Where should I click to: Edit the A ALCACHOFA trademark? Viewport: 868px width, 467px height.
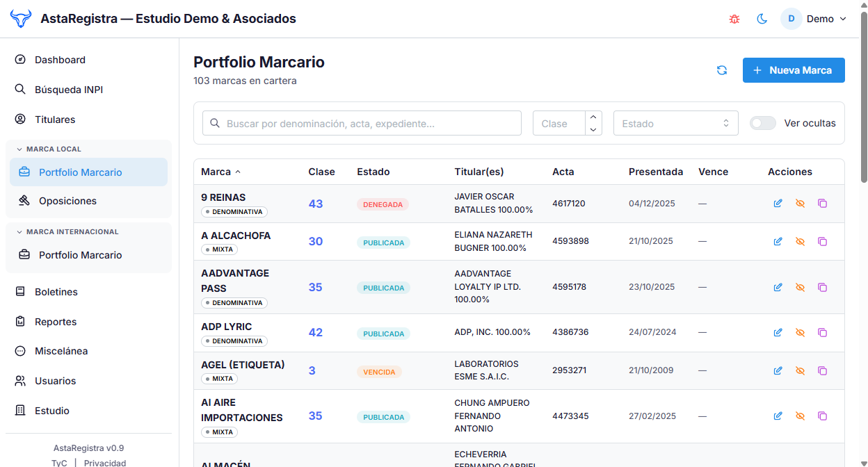778,241
